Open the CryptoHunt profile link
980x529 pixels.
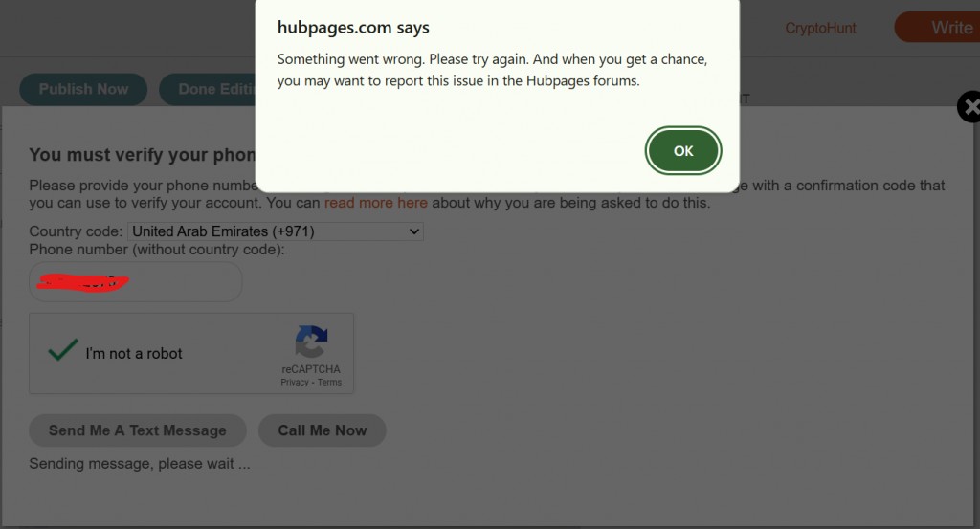pos(820,28)
